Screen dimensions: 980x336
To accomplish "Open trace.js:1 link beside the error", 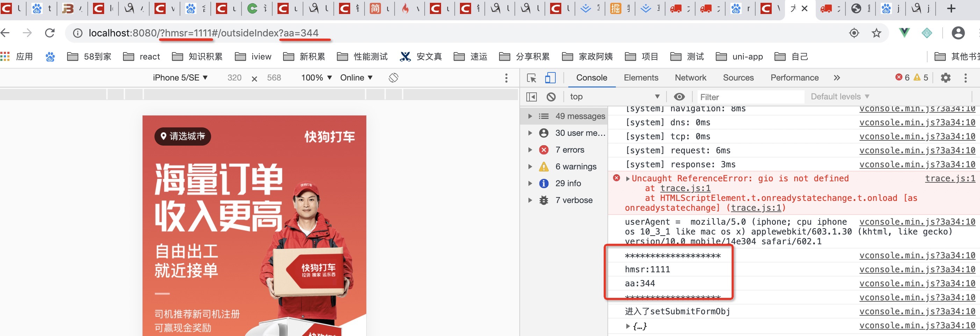I will [950, 178].
